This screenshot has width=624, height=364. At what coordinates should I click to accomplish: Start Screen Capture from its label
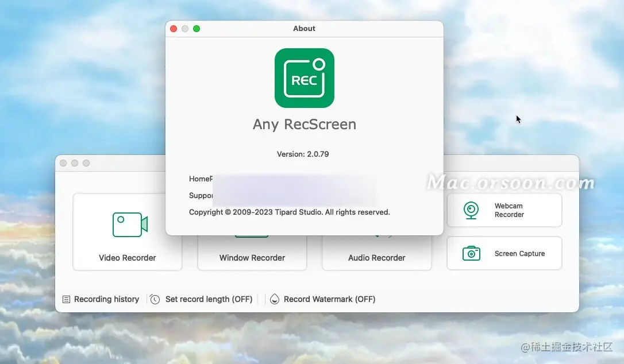pos(519,253)
